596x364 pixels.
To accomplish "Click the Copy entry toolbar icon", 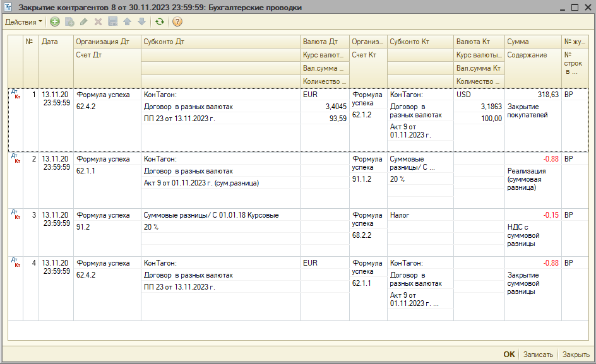I will pos(69,21).
